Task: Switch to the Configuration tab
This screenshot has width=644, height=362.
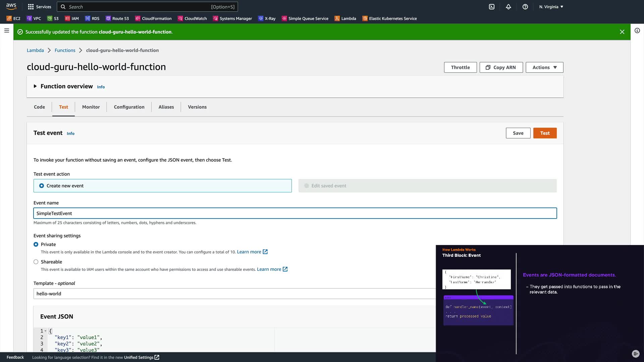Action: pos(129,107)
